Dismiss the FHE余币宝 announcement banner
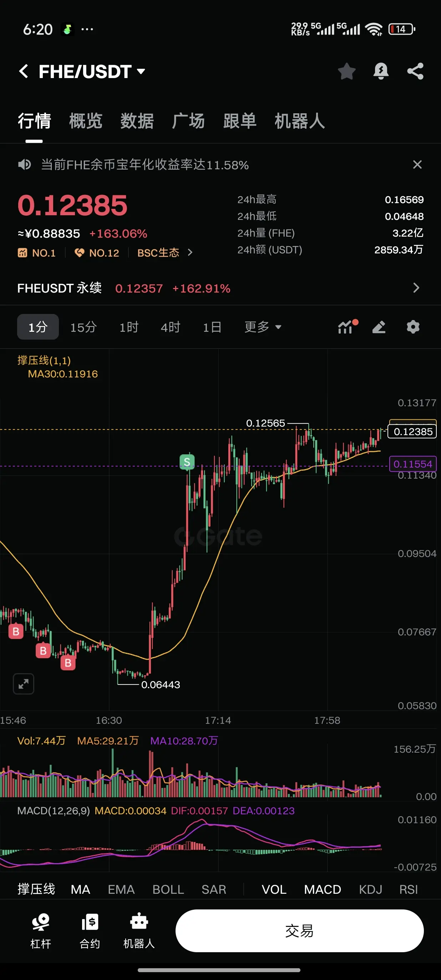The height and width of the screenshot is (980, 441). [x=417, y=165]
